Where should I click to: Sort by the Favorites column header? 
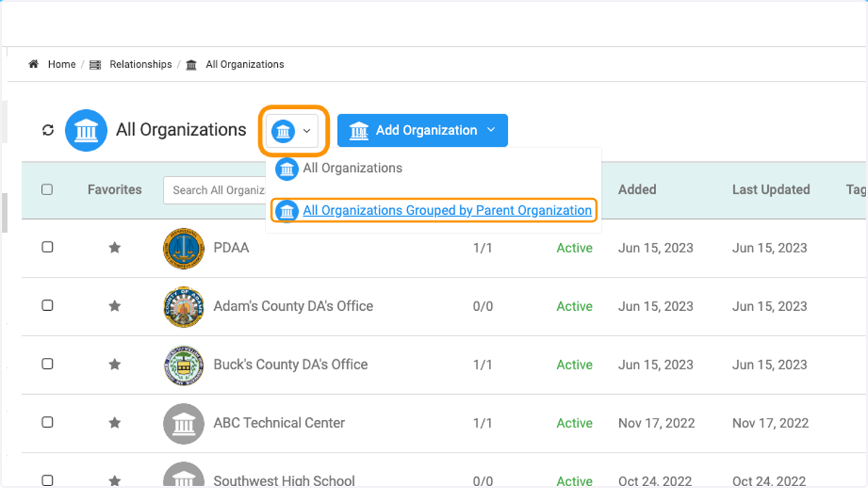tap(114, 189)
